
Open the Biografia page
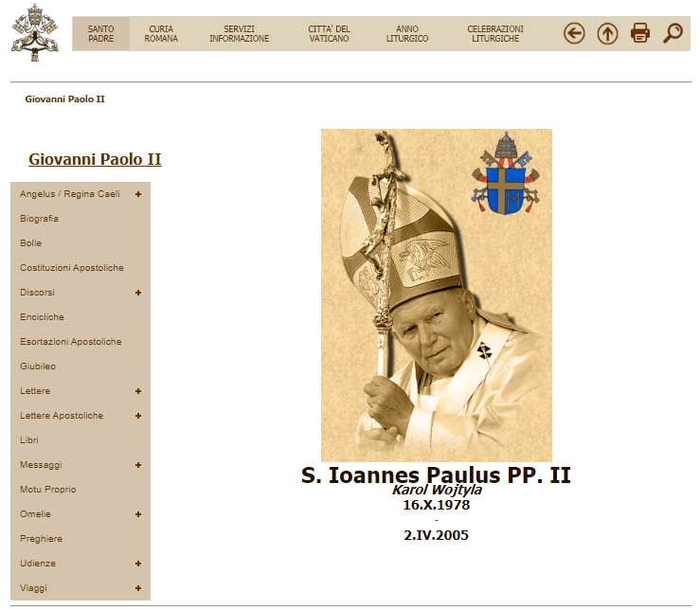[39, 219]
